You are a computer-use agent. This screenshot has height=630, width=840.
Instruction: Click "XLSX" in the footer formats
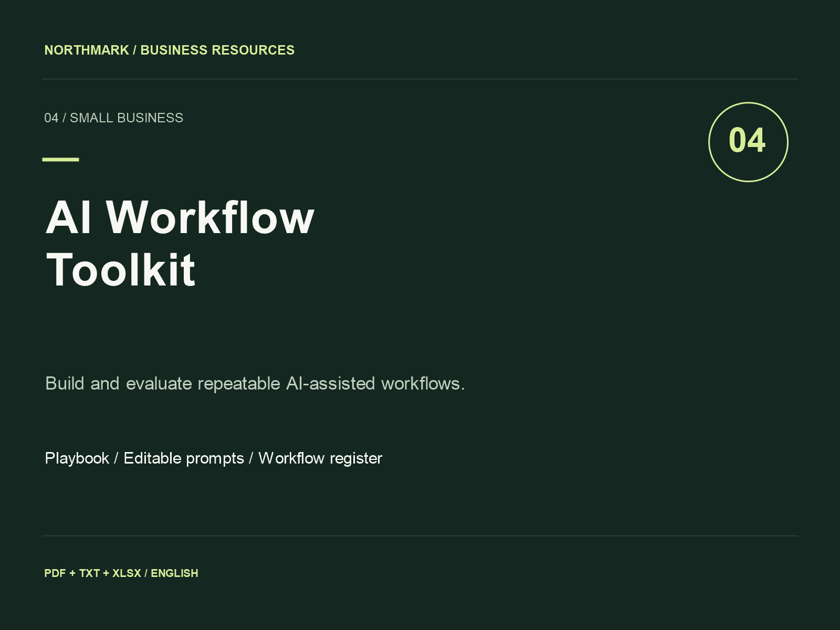[127, 573]
